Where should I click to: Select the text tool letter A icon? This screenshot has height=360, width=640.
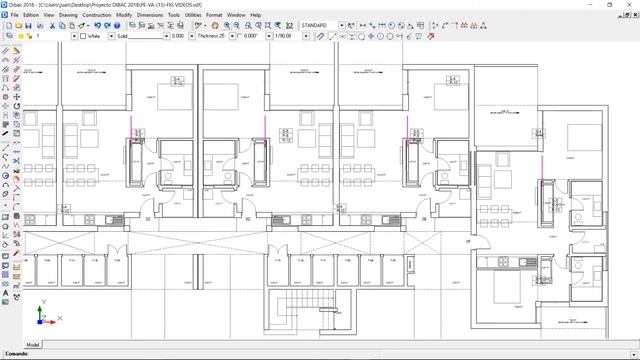click(5, 293)
